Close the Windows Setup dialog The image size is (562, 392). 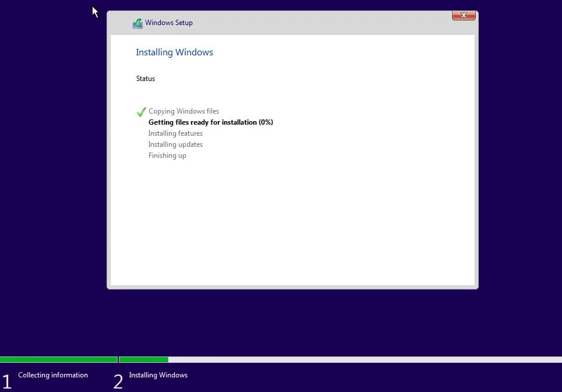click(464, 15)
